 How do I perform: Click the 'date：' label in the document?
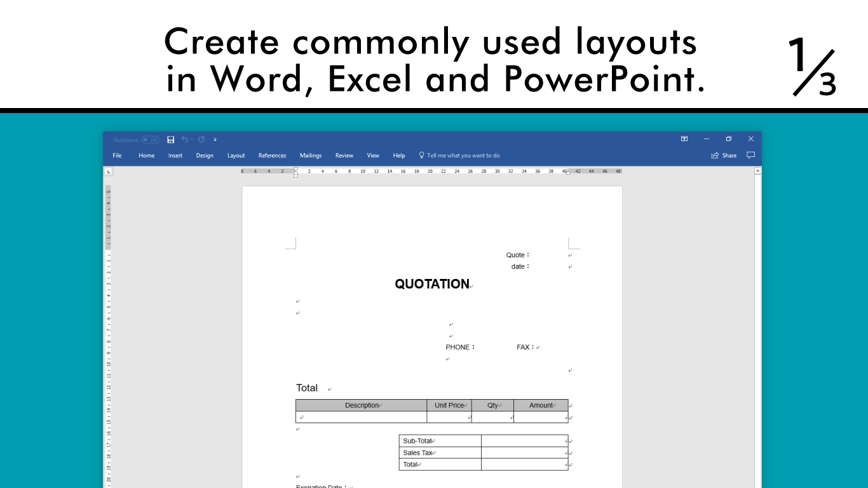tap(520, 266)
